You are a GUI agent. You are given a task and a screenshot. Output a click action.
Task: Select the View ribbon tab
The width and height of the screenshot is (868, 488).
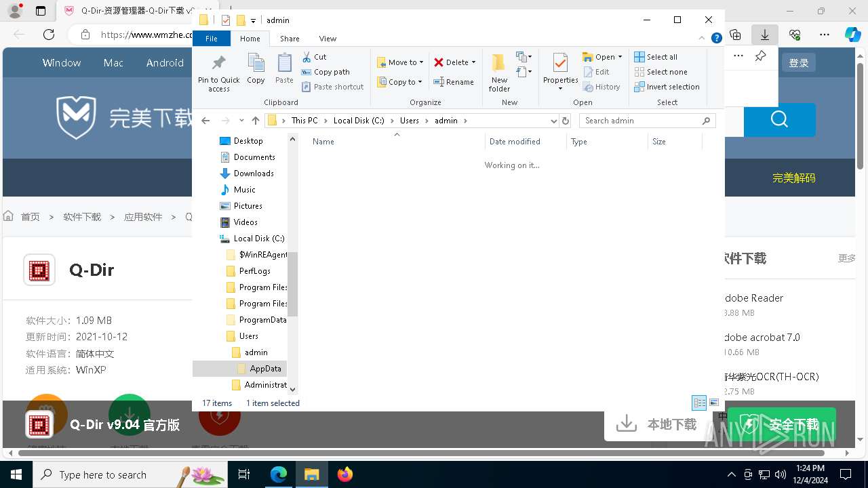pos(328,39)
